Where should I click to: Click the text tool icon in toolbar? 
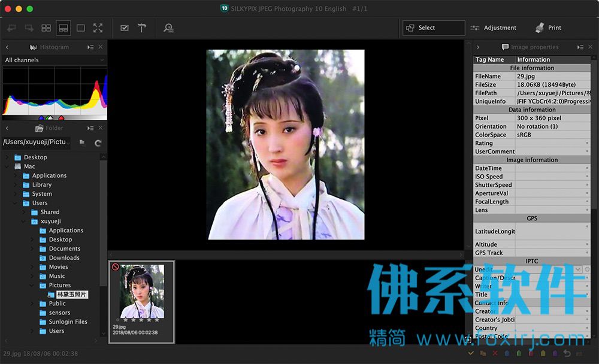tap(142, 28)
